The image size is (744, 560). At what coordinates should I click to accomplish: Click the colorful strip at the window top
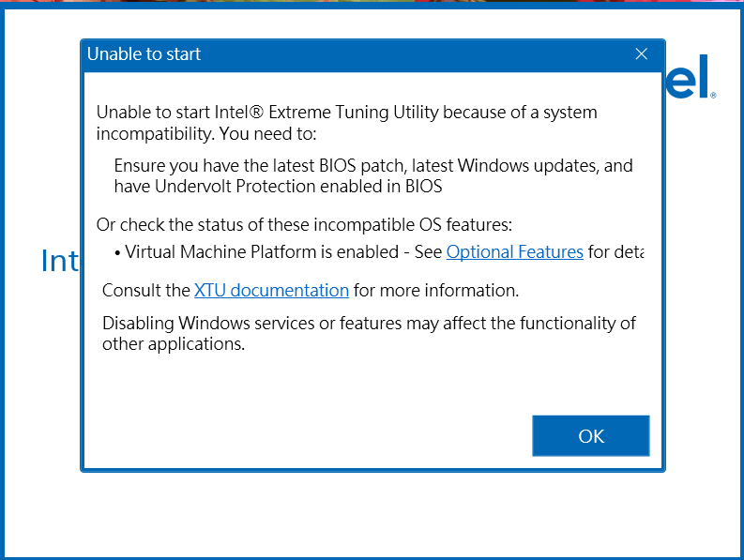pos(375,3)
